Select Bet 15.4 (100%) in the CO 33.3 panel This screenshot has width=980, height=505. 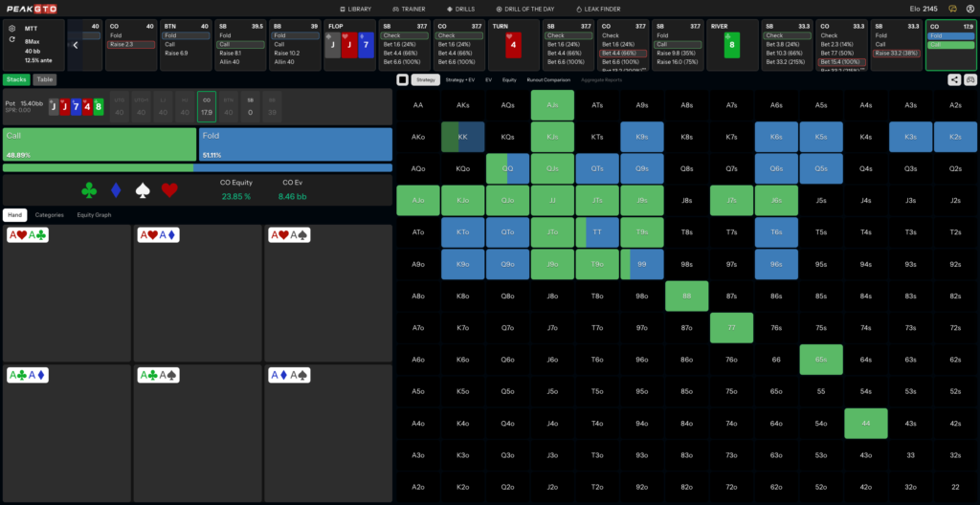coord(842,62)
